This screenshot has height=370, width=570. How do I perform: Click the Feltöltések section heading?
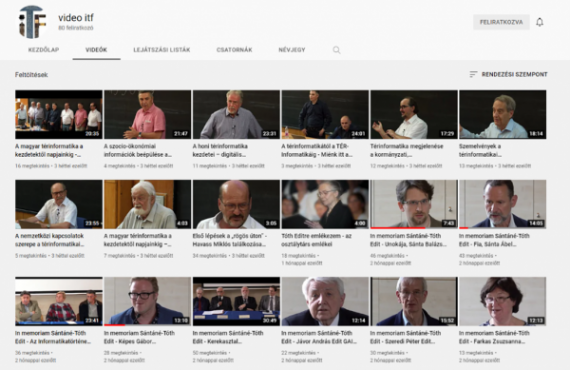coord(31,75)
